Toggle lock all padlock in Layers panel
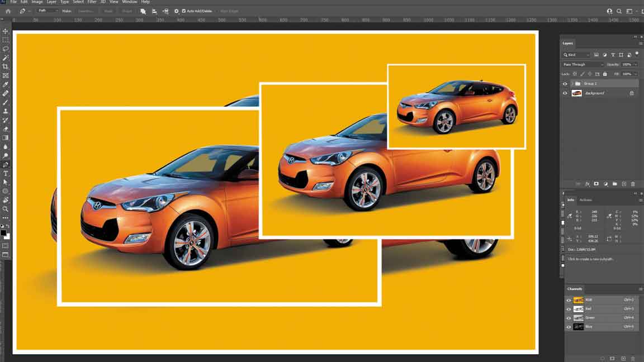This screenshot has width=644, height=362. click(x=604, y=74)
